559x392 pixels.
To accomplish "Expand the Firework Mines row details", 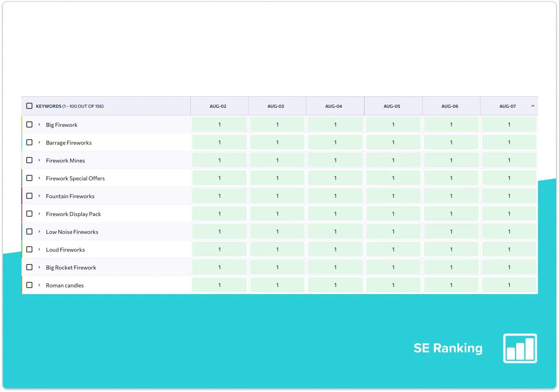I will click(39, 160).
